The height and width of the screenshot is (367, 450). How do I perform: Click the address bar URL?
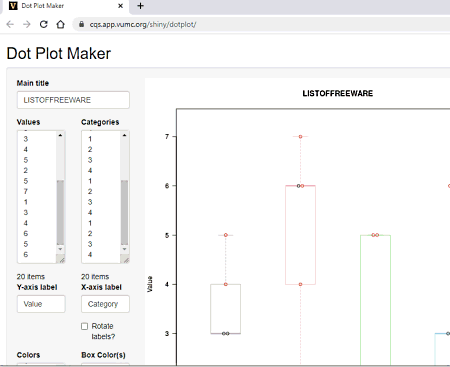143,24
